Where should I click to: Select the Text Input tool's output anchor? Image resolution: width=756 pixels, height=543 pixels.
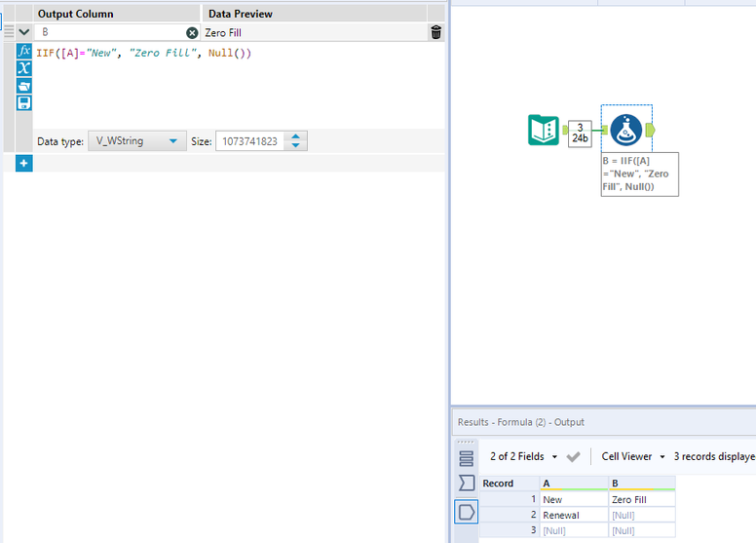click(x=565, y=130)
